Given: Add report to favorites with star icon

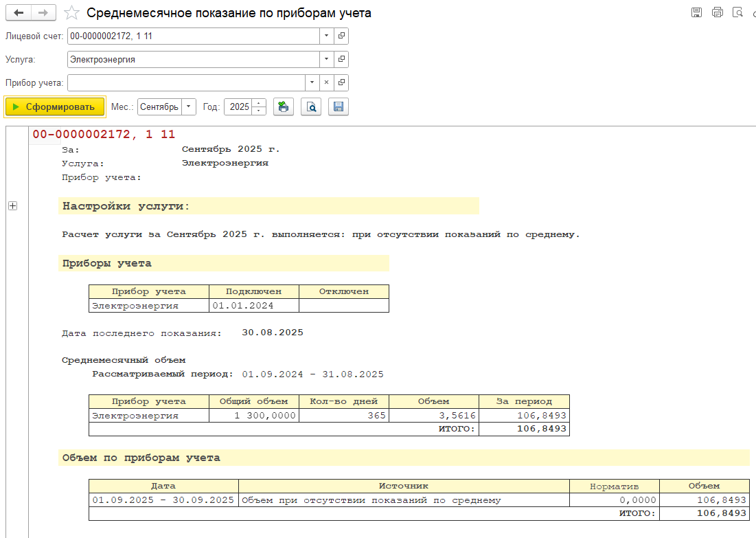Looking at the screenshot, I should (x=70, y=13).
